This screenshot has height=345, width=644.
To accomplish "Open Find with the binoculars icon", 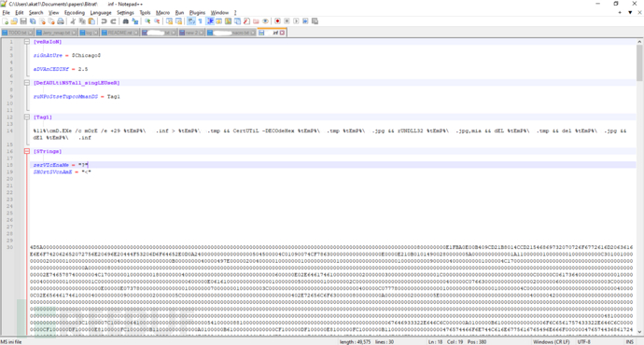I will [126, 21].
